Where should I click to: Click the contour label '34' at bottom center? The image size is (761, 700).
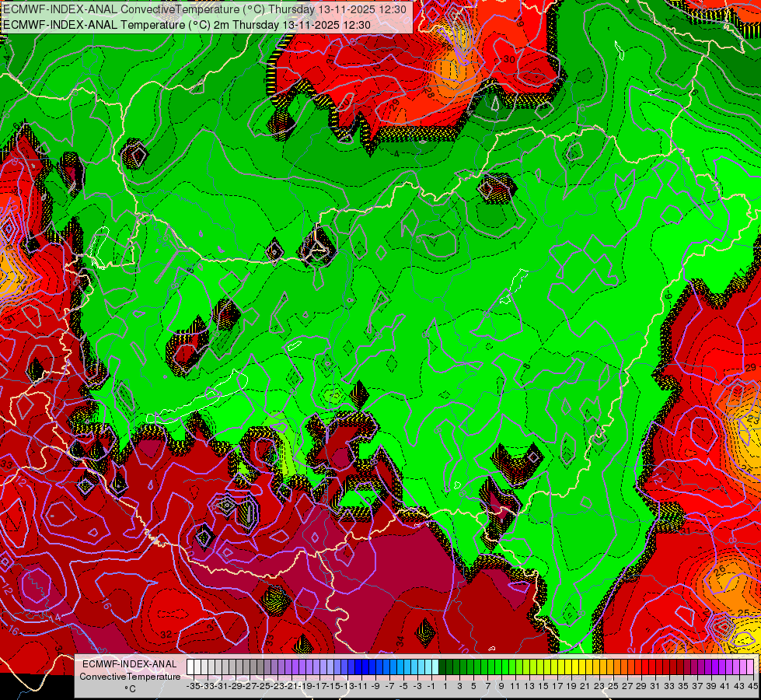[400, 641]
